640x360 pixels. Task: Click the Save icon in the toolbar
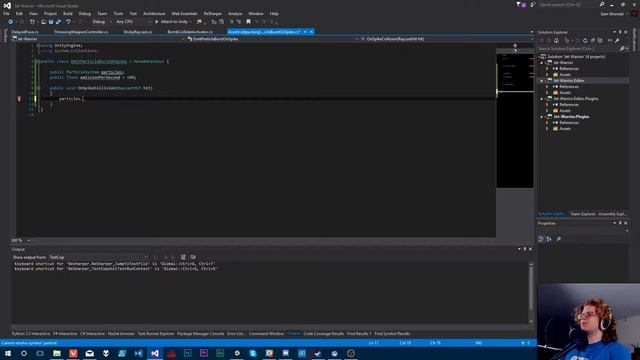pyautogui.click(x=51, y=22)
